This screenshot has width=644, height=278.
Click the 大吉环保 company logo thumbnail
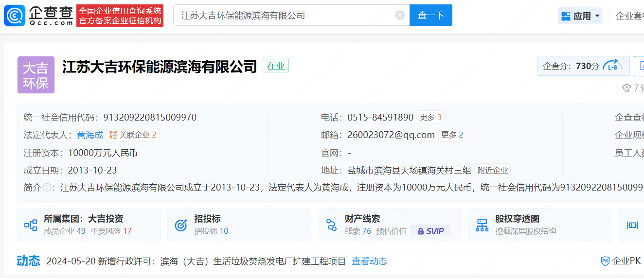click(x=36, y=75)
